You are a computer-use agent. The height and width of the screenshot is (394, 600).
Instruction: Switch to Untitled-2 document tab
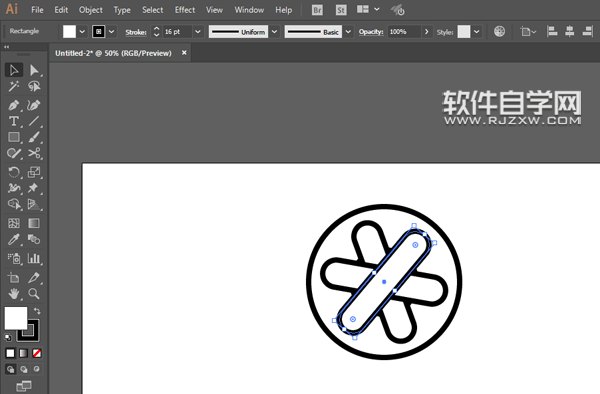[113, 53]
